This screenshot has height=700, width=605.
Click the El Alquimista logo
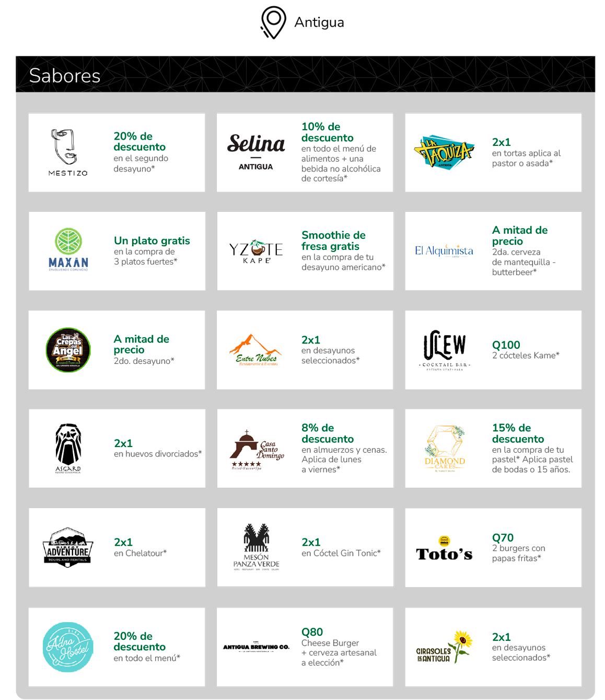coord(444,251)
